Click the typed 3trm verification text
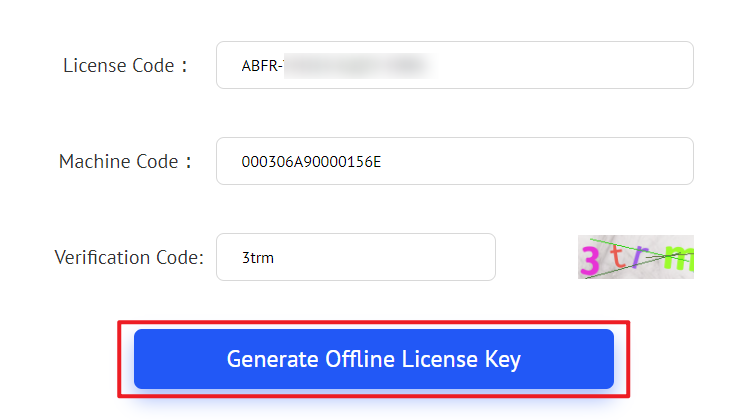747x420 pixels. click(x=258, y=258)
